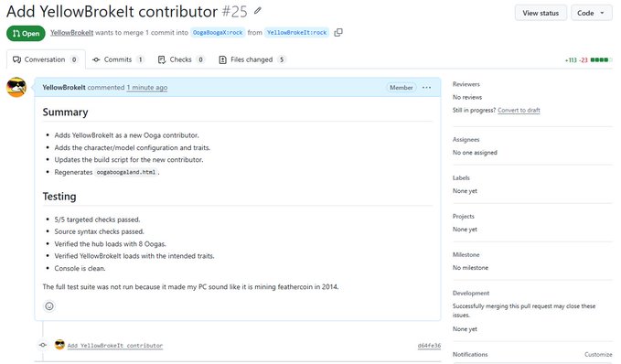Image resolution: width=621 pixels, height=364 pixels.
Task: Click YellowBrokeIt name in comment header
Action: [64, 88]
